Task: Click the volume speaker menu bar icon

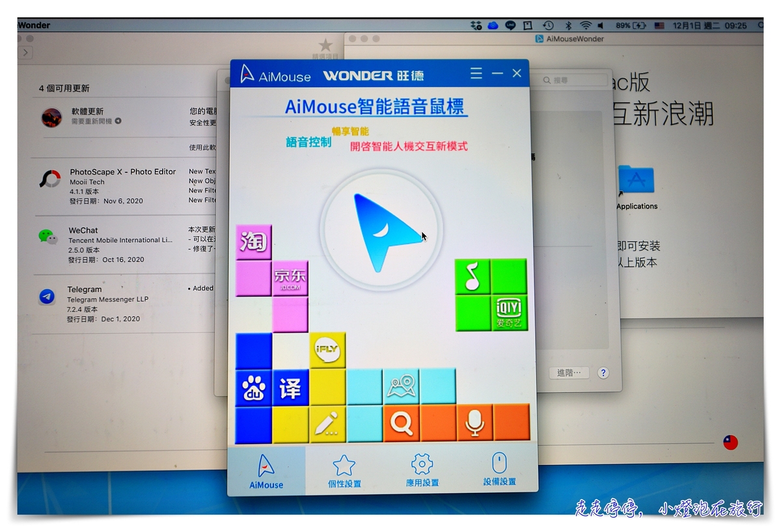Action: point(601,25)
